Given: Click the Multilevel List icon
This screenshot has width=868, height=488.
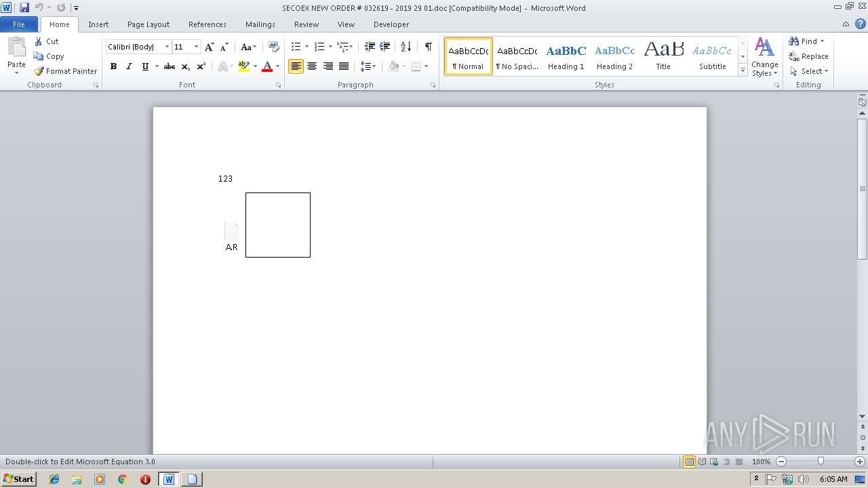Looking at the screenshot, I should click(342, 47).
